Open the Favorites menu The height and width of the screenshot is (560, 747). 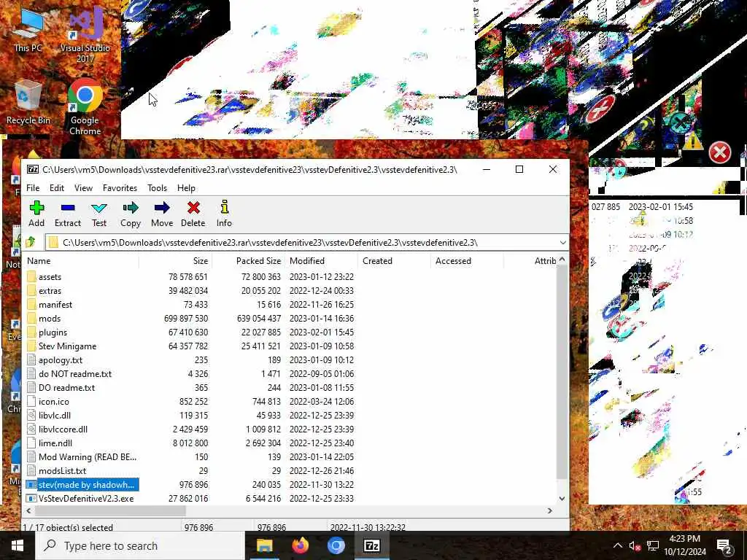click(120, 188)
